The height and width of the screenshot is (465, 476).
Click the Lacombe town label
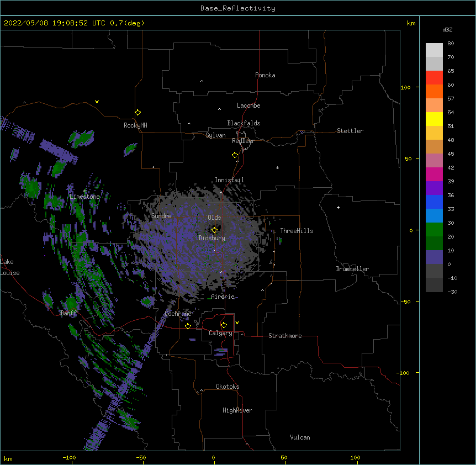click(248, 105)
